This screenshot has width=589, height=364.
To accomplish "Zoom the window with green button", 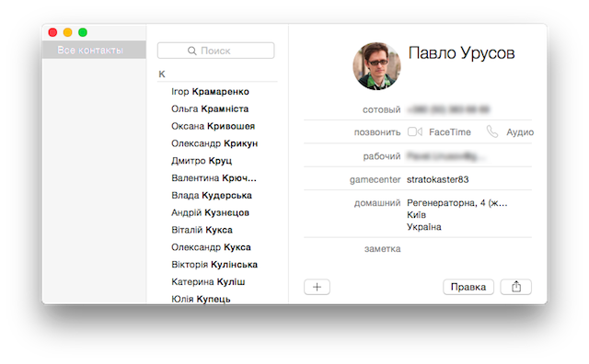I will 83,33.
